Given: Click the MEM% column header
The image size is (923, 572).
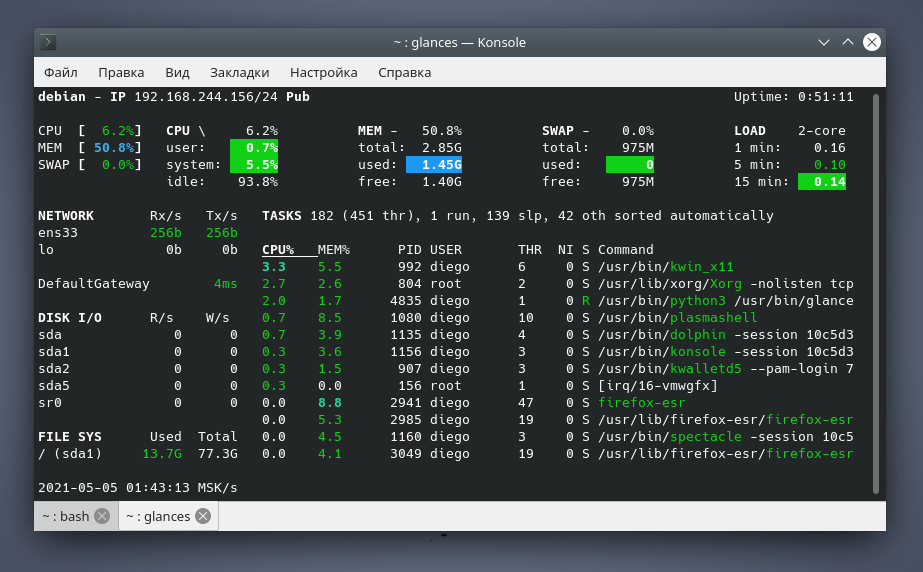Looking at the screenshot, I should click(x=333, y=250).
